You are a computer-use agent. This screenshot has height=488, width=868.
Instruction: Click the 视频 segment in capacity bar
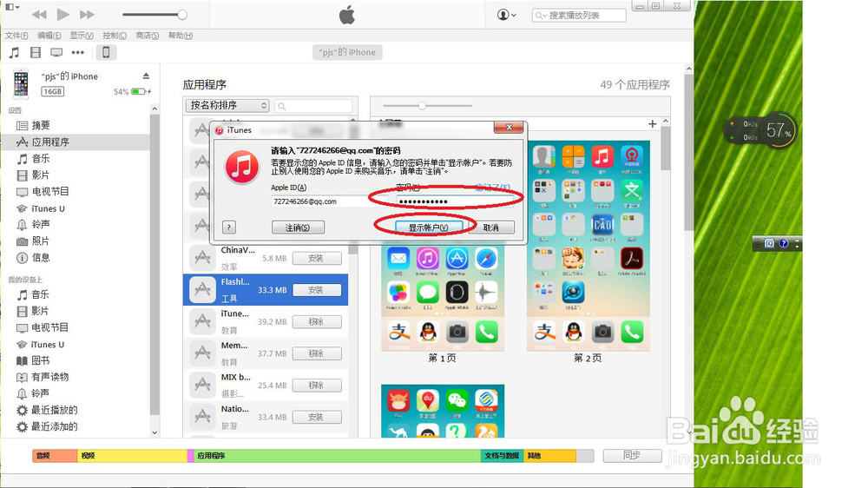pos(132,456)
